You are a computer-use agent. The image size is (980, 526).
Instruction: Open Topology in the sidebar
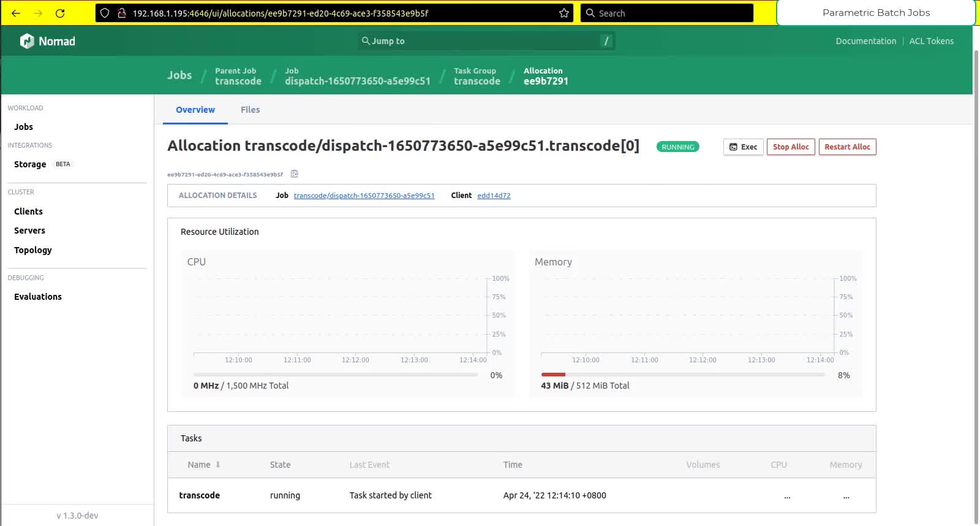pos(33,250)
